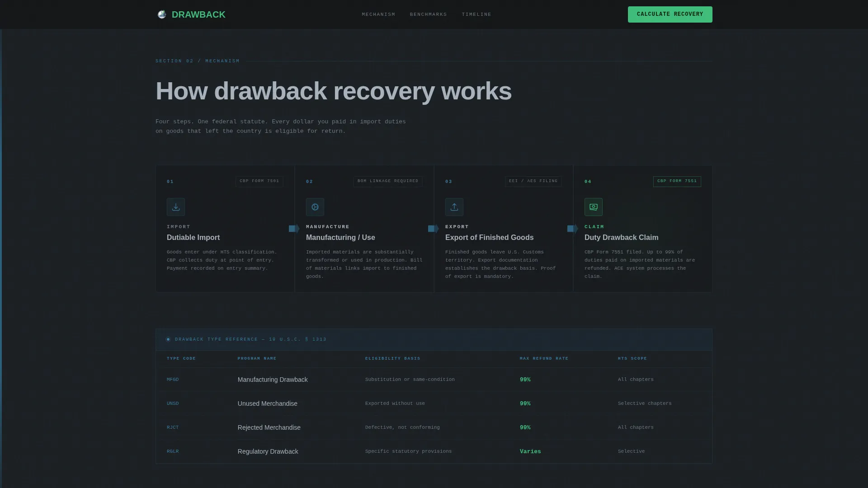Open the Mechanism nav item
This screenshot has width=868, height=488.
378,14
